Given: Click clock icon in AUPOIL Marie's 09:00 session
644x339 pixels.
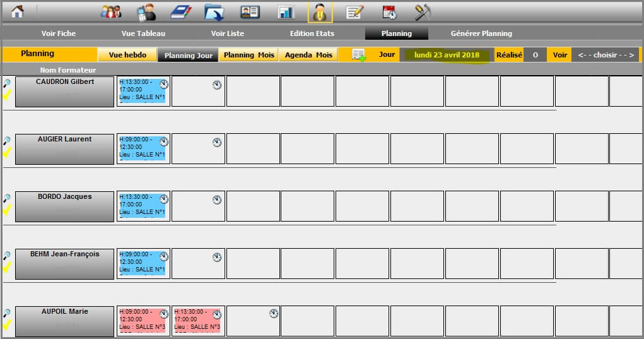Looking at the screenshot, I should 164,314.
